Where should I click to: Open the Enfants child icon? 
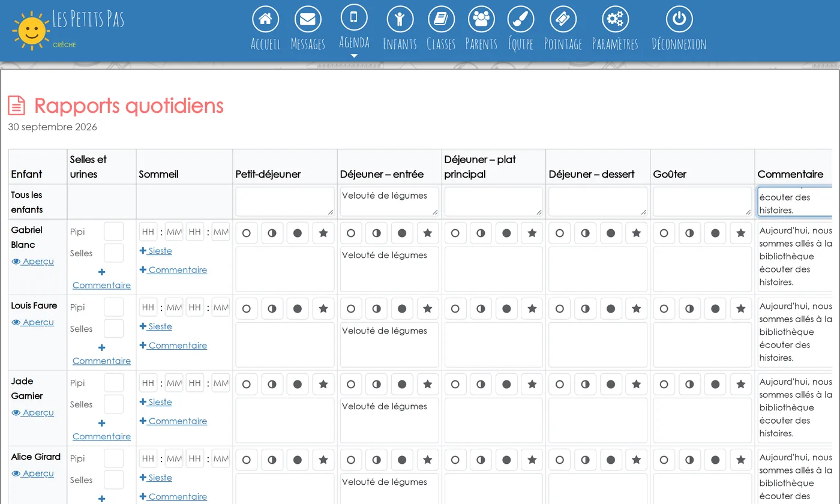(x=400, y=20)
